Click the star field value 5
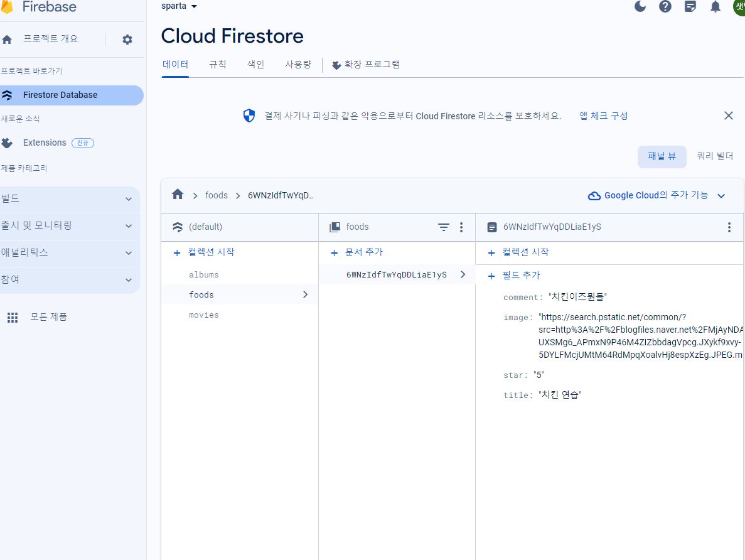Viewport: 745px width, 560px height. click(x=539, y=375)
